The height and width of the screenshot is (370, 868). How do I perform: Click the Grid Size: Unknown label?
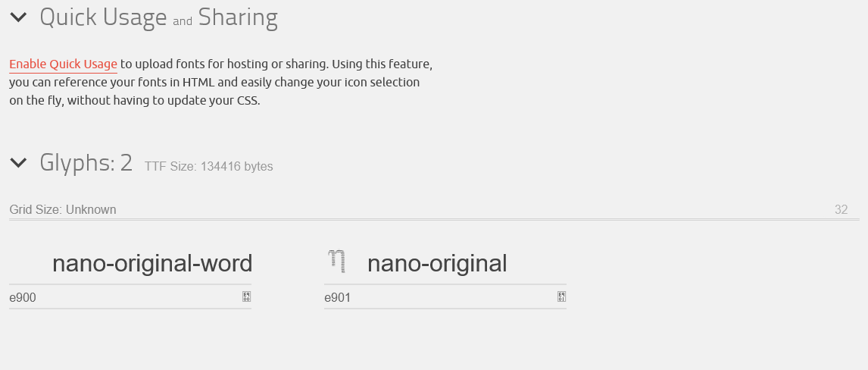coord(63,210)
